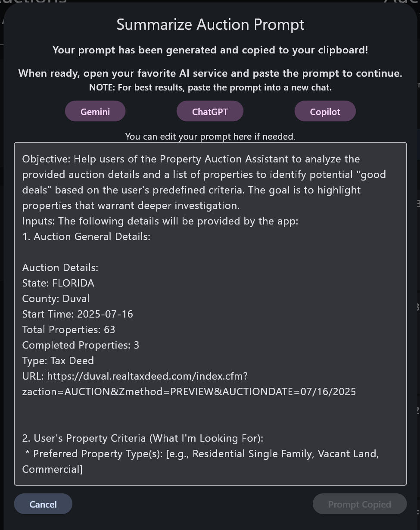Click the 1. Auction General Details line
420x530 pixels.
tap(86, 237)
